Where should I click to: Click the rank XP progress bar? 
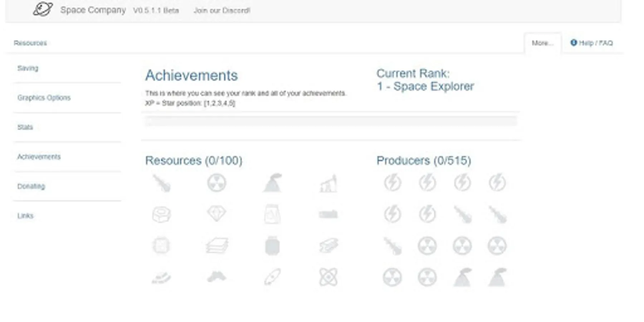click(x=331, y=121)
